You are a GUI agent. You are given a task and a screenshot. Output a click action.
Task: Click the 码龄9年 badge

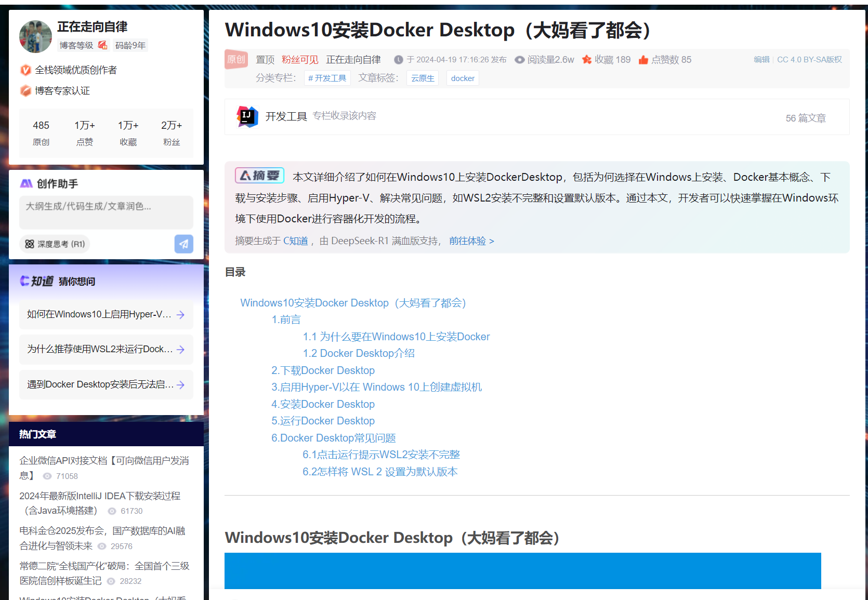(130, 45)
